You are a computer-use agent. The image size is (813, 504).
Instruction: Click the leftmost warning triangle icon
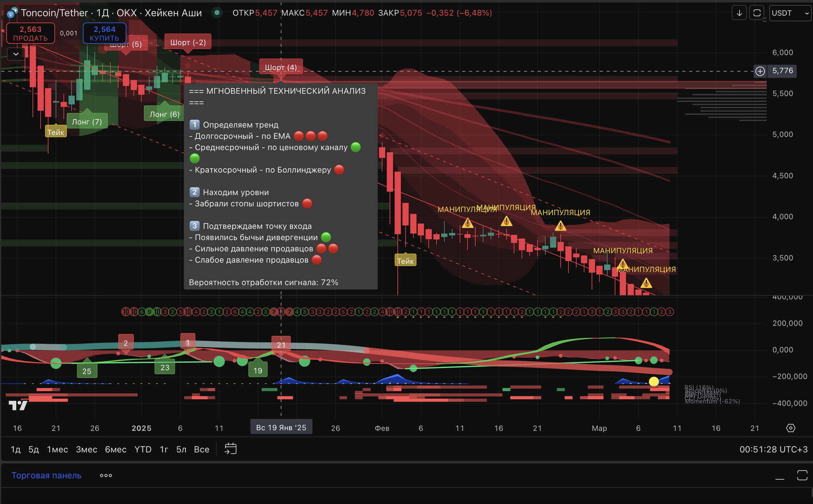click(x=468, y=223)
